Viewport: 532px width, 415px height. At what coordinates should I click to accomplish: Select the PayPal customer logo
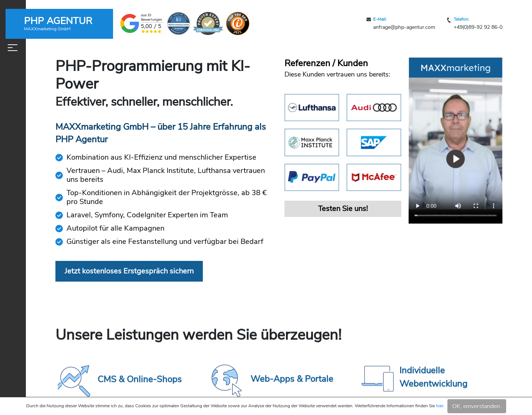pyautogui.click(x=312, y=177)
